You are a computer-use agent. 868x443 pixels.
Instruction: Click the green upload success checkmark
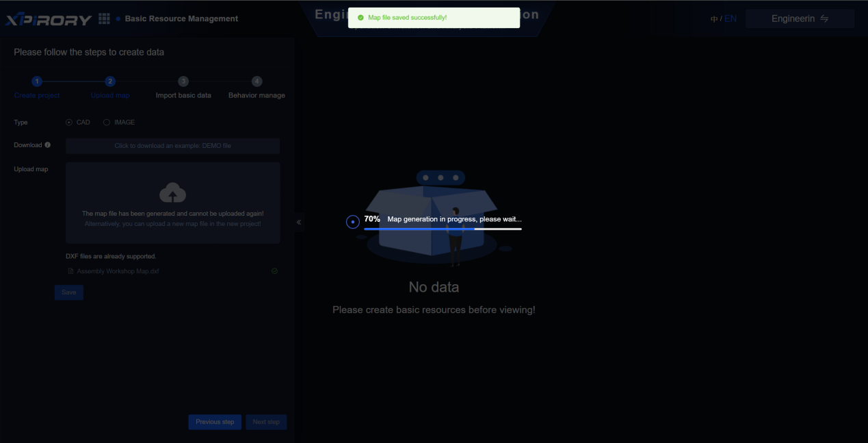coord(274,271)
